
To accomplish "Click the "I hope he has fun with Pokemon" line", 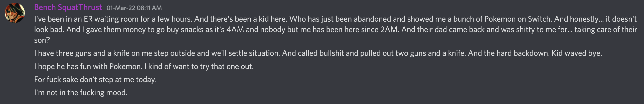I will tap(144, 67).
